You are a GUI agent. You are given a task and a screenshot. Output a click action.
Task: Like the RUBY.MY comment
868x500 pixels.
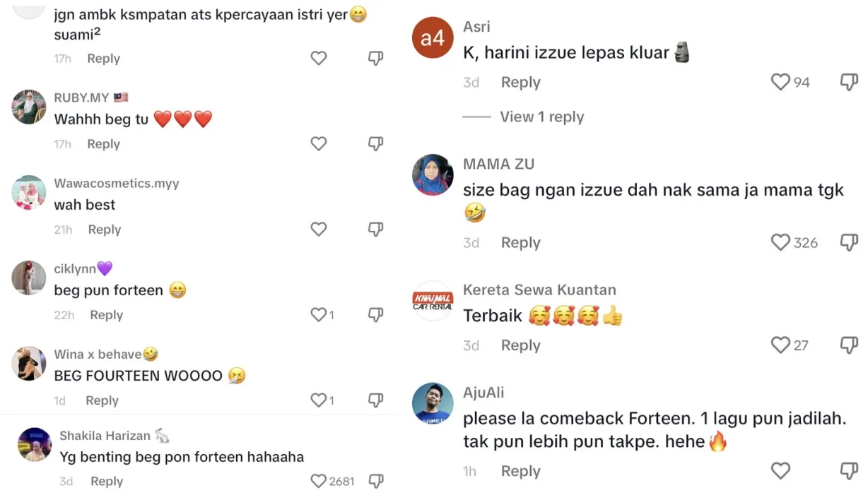point(319,144)
